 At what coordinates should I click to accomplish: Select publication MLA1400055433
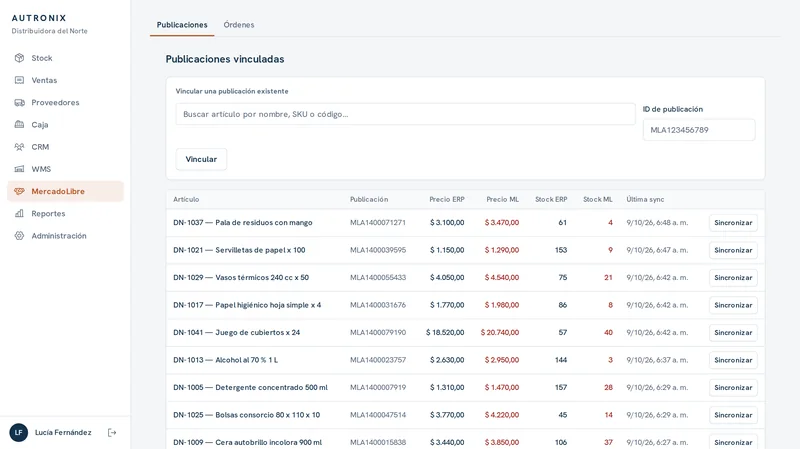(378, 278)
